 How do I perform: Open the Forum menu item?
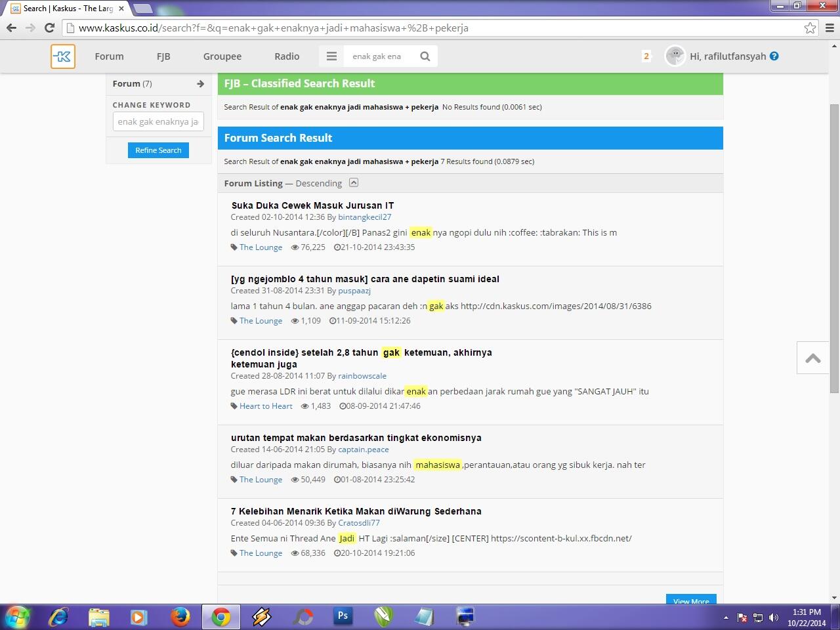point(109,56)
